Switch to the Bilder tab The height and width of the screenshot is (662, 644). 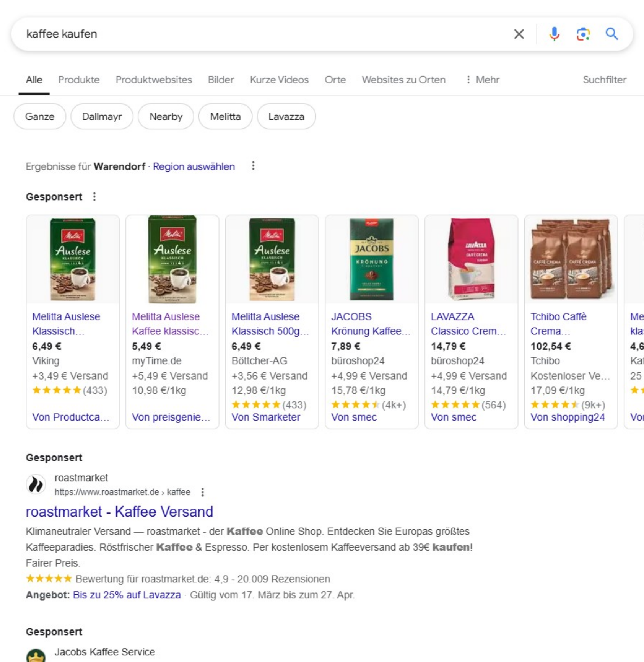pos(221,80)
